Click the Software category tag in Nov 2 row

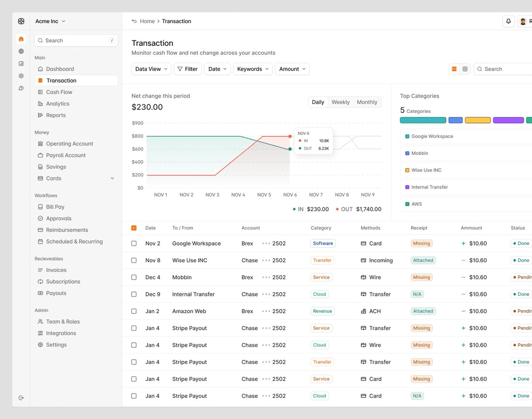pyautogui.click(x=323, y=243)
